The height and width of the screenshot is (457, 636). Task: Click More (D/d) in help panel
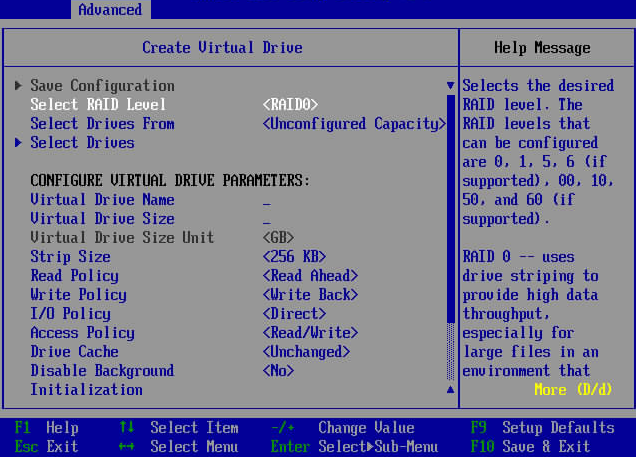point(573,390)
